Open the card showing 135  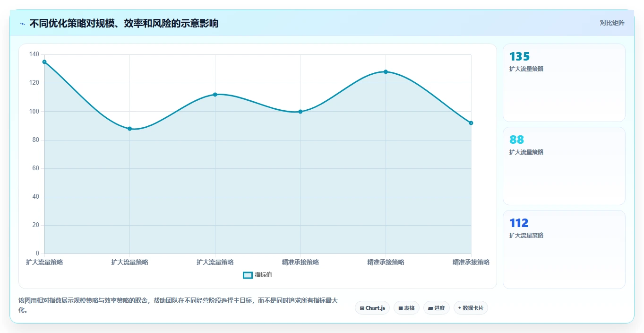tap(564, 83)
